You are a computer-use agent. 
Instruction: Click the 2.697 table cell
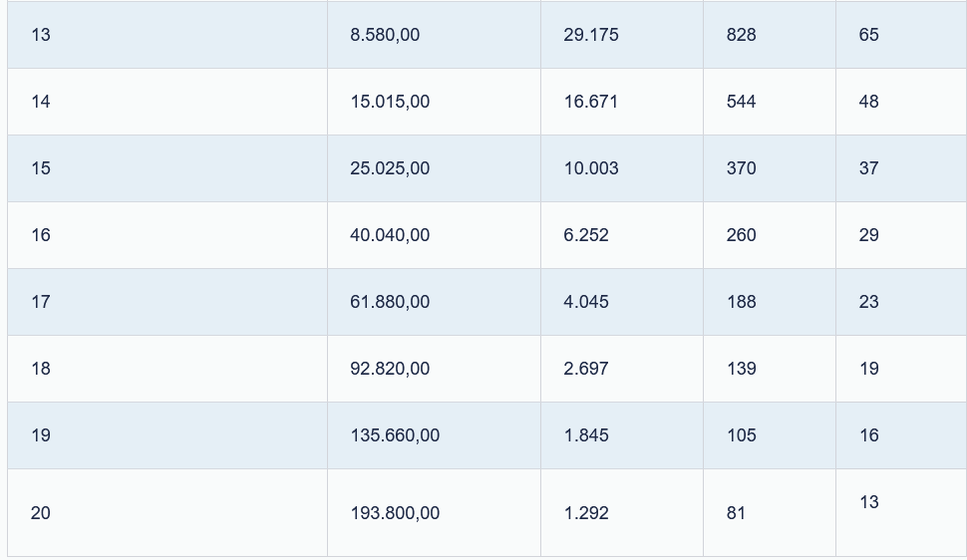[x=586, y=369]
